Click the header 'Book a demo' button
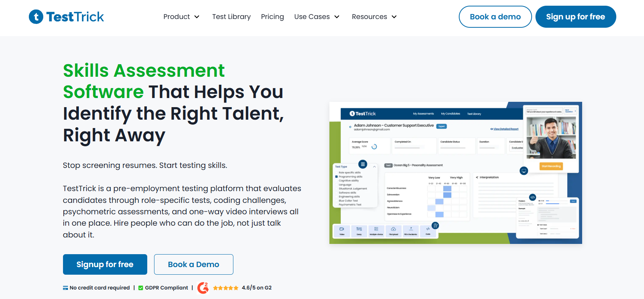Screen dimensions: 644x299 pyautogui.click(x=495, y=17)
